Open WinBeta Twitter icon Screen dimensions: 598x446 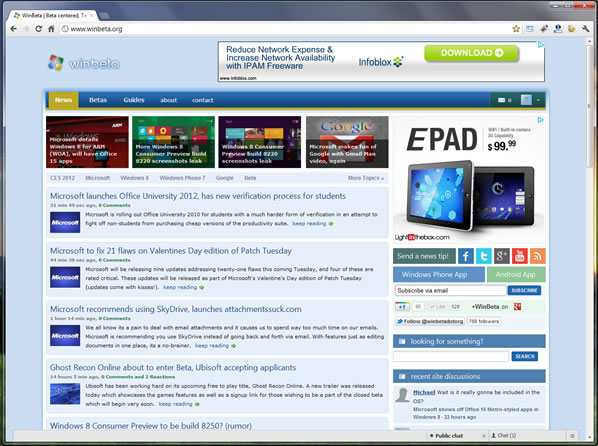tap(484, 256)
